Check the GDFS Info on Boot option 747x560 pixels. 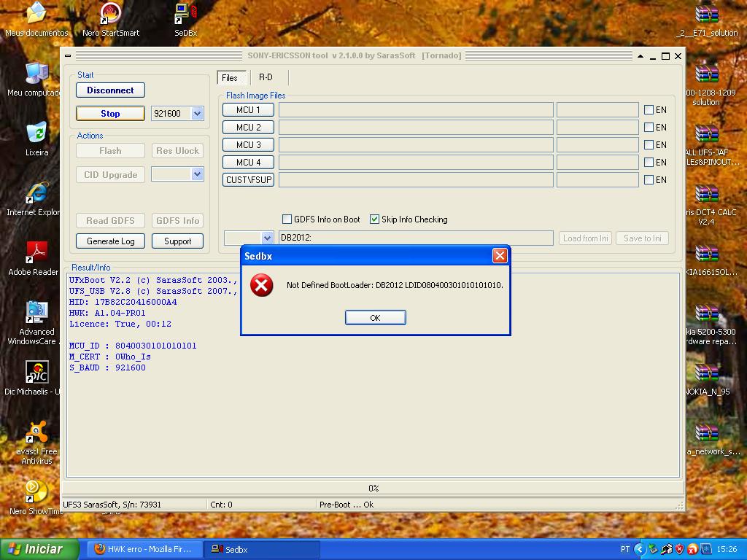pos(287,219)
